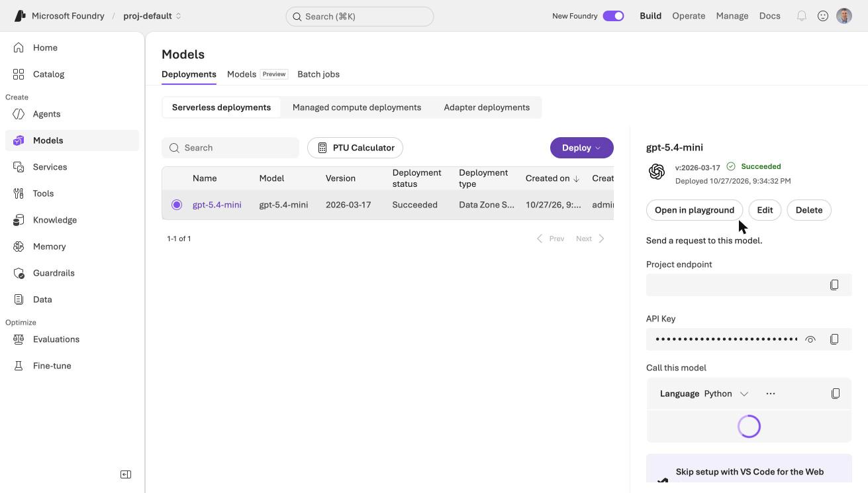Switch to the Models Preview tab
868x493 pixels.
(x=258, y=74)
